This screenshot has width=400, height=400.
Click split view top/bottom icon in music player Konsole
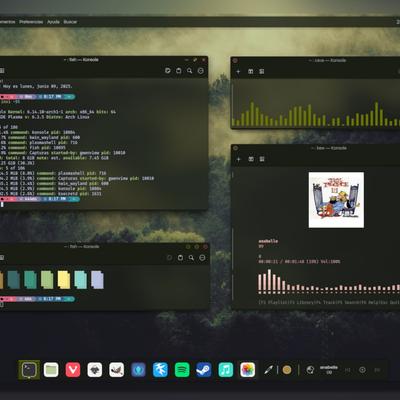262,159
